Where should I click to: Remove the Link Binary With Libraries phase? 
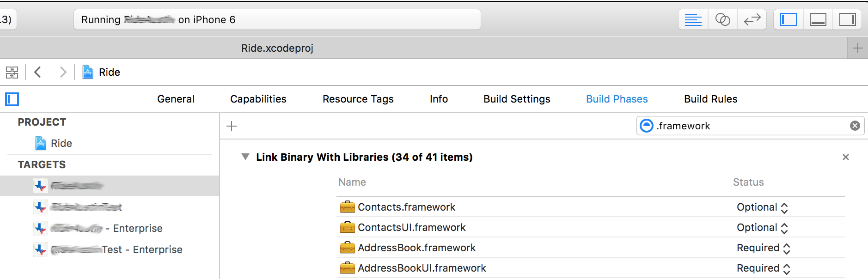(x=845, y=158)
